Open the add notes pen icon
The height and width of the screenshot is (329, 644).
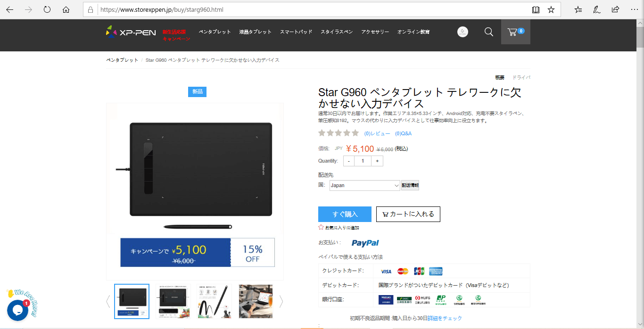pos(597,9)
